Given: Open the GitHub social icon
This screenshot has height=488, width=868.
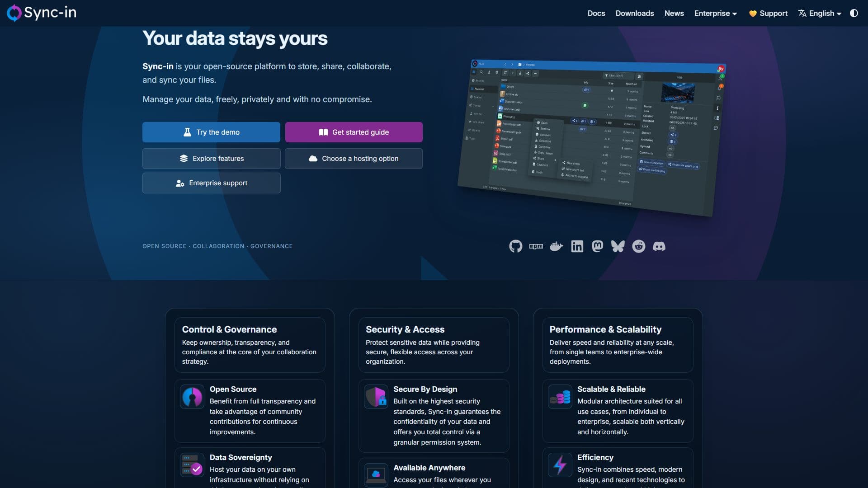Looking at the screenshot, I should (515, 246).
